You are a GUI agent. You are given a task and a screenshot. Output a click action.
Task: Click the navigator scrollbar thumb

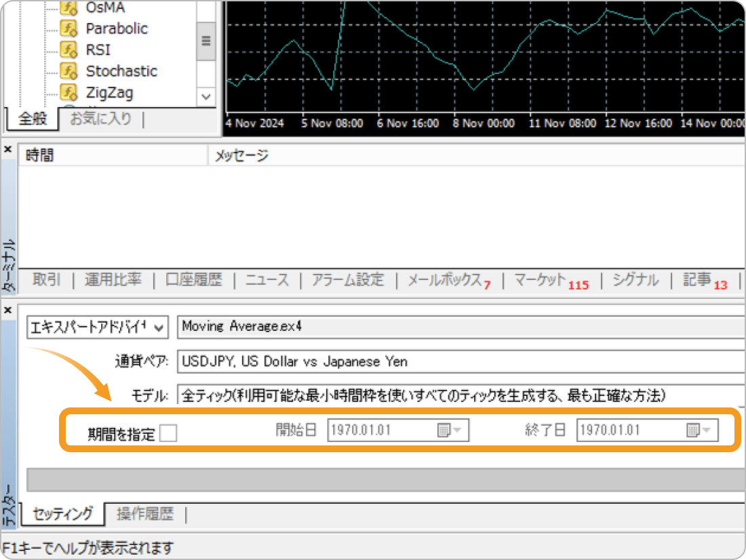point(206,41)
